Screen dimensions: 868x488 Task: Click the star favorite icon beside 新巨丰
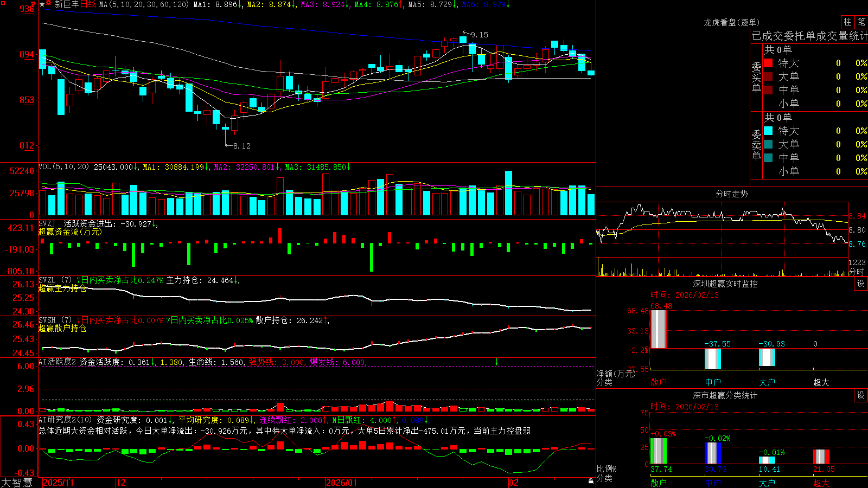(x=42, y=4)
